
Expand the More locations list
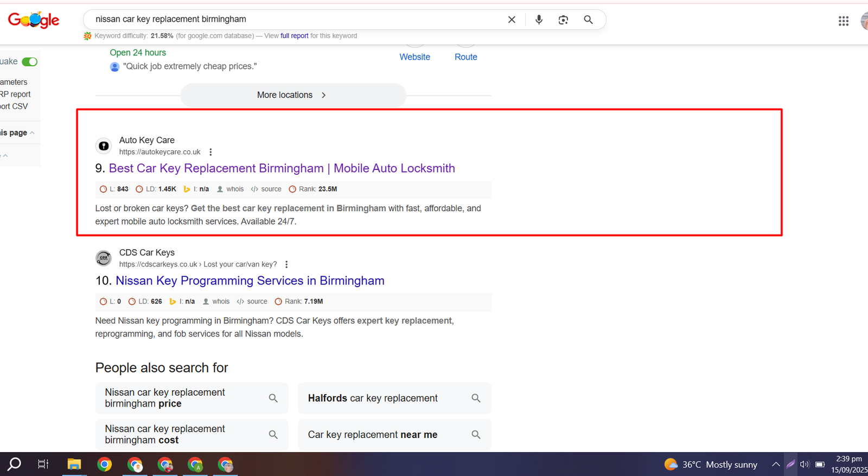(x=292, y=95)
